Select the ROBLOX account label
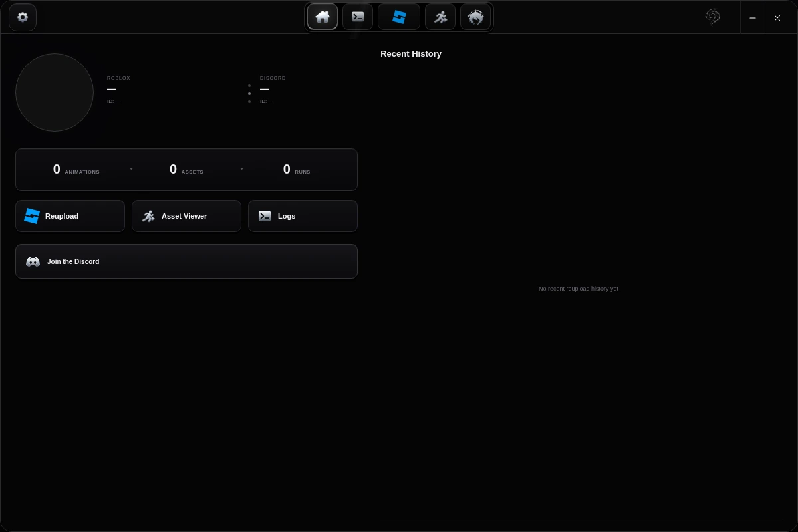This screenshot has width=798, height=532. 118,78
